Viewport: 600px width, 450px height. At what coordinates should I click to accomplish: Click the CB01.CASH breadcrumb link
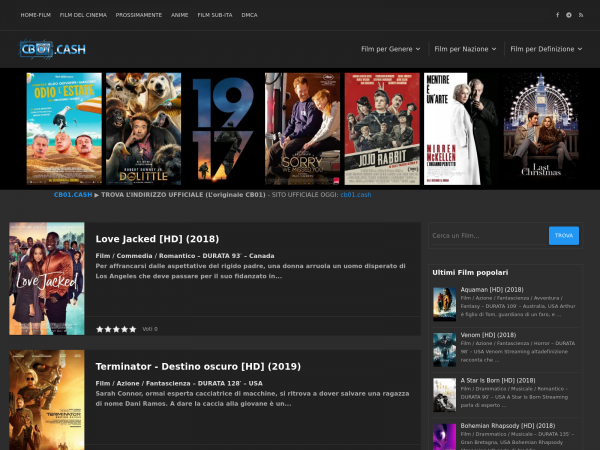tap(73, 195)
